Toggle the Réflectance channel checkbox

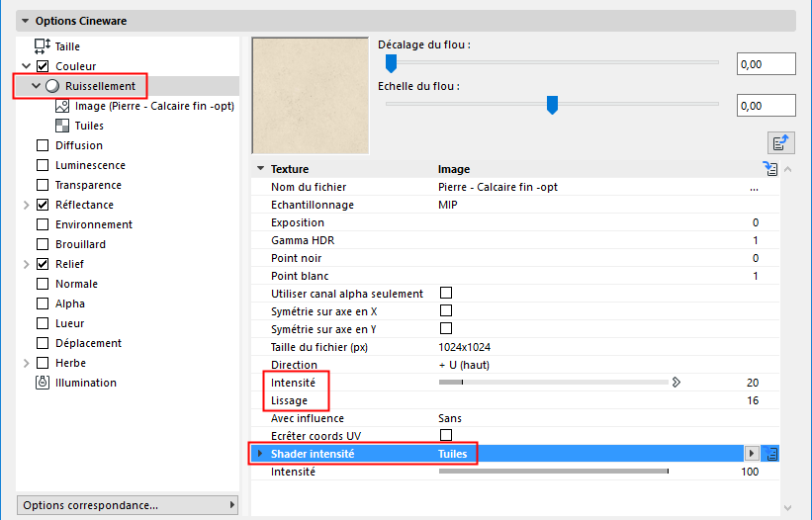[x=43, y=205]
